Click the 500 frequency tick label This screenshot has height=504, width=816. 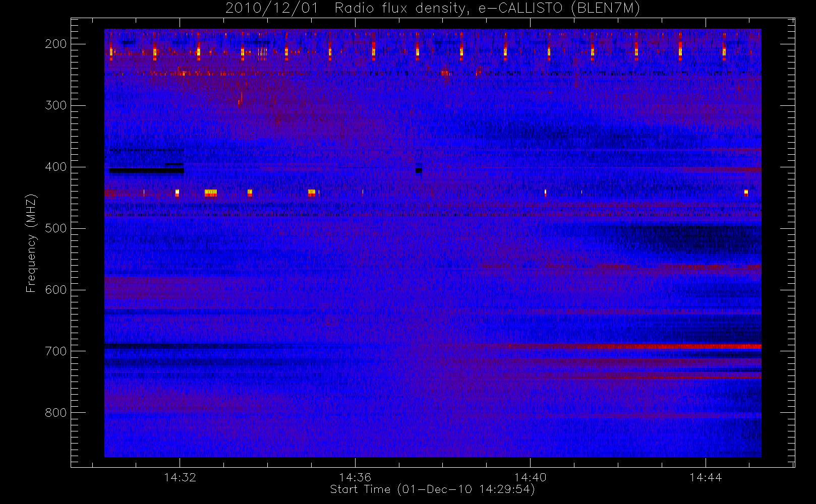pos(56,228)
